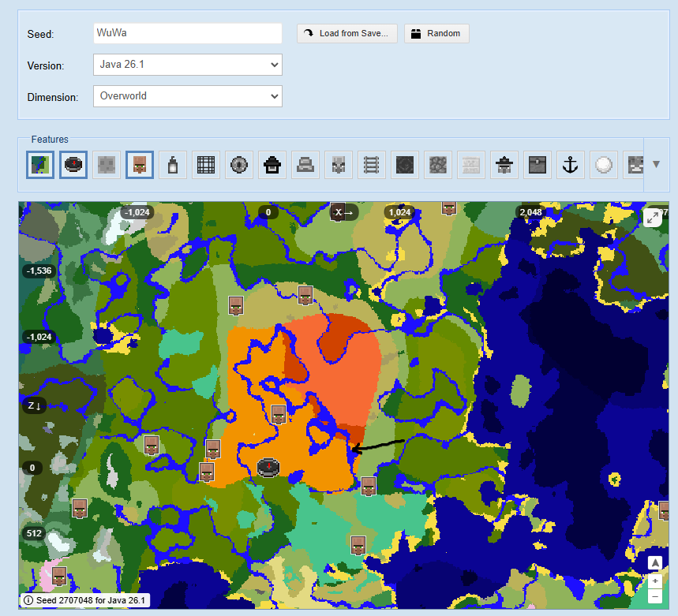The height and width of the screenshot is (616, 678).
Task: Expand the Features list with the arrow
Action: [x=656, y=165]
